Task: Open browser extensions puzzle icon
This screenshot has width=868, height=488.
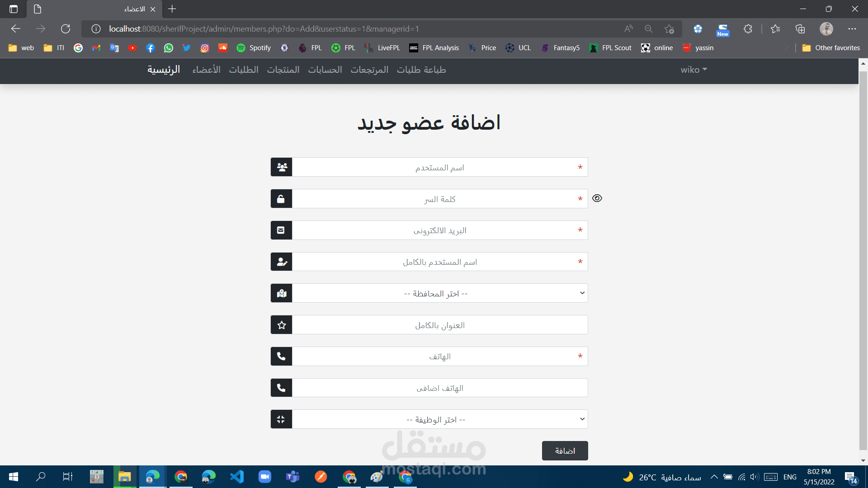Action: pos(748,29)
